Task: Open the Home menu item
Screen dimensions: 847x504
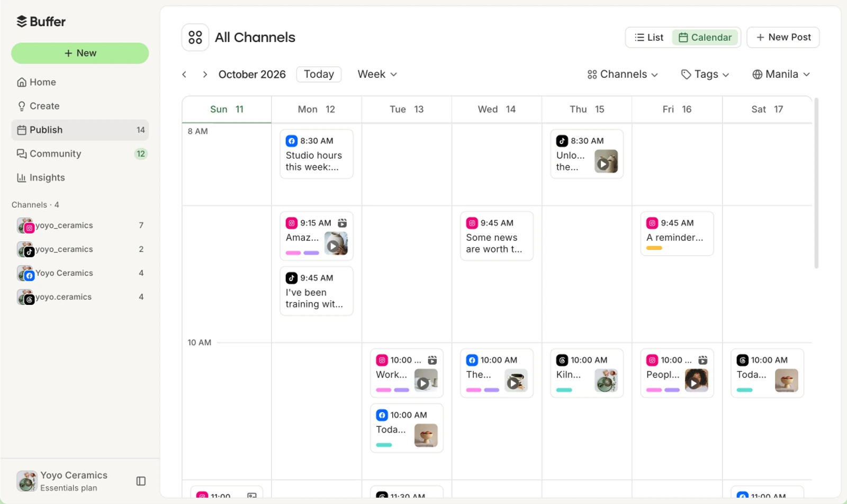Action: [x=80, y=82]
